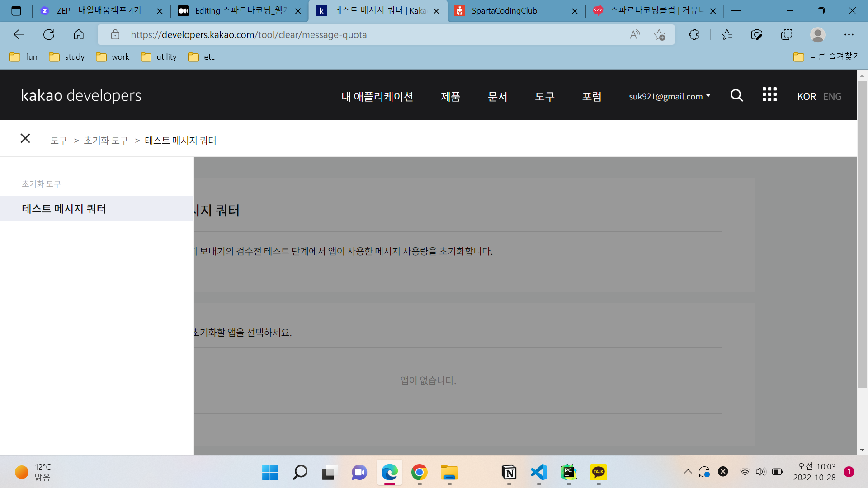
Task: Add this page to favorites star icon
Action: pos(659,34)
